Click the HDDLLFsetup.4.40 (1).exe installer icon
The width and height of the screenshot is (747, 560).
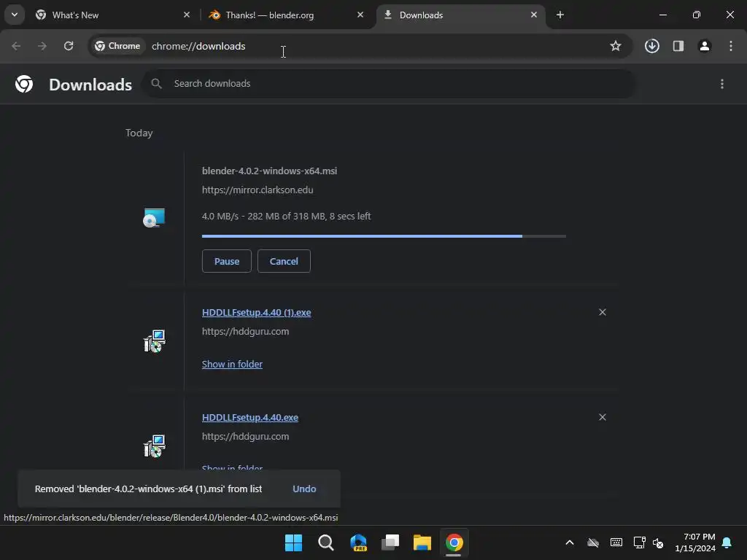tap(155, 341)
